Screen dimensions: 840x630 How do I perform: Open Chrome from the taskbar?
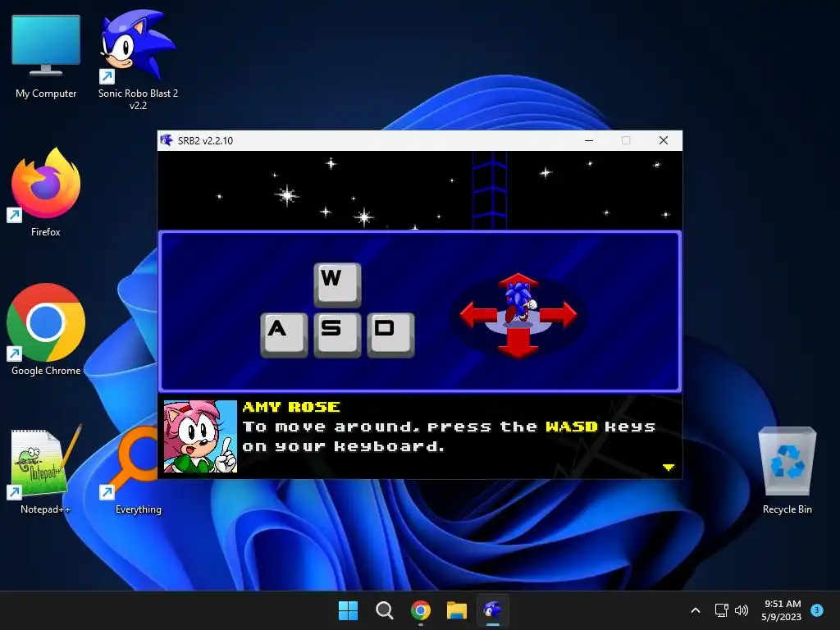pyautogui.click(x=421, y=610)
